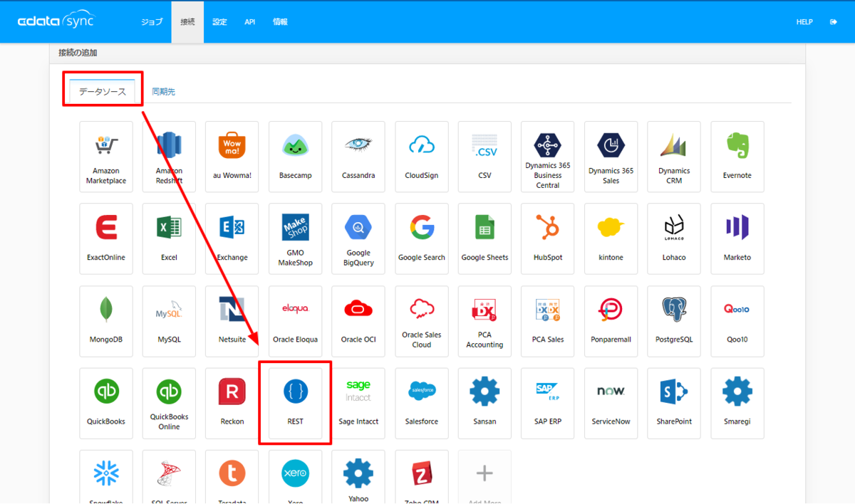The height and width of the screenshot is (504, 855).
Task: Go to the 設定 menu
Action: (219, 22)
